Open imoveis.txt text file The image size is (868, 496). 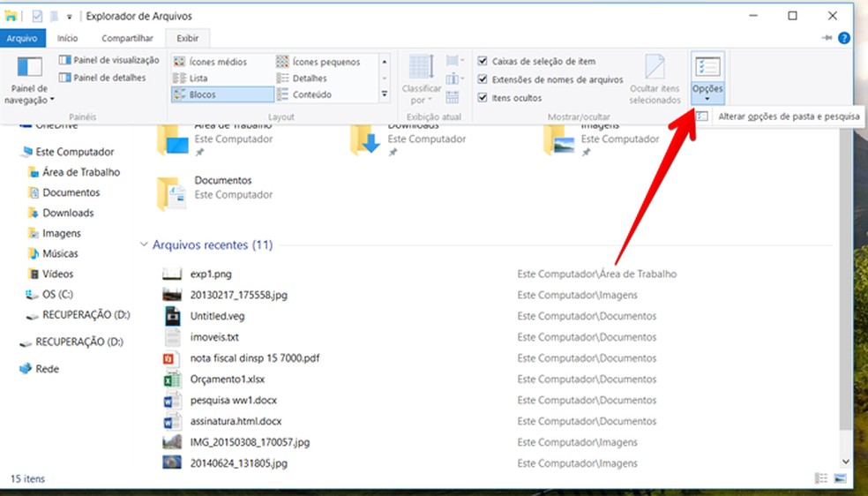(x=214, y=337)
